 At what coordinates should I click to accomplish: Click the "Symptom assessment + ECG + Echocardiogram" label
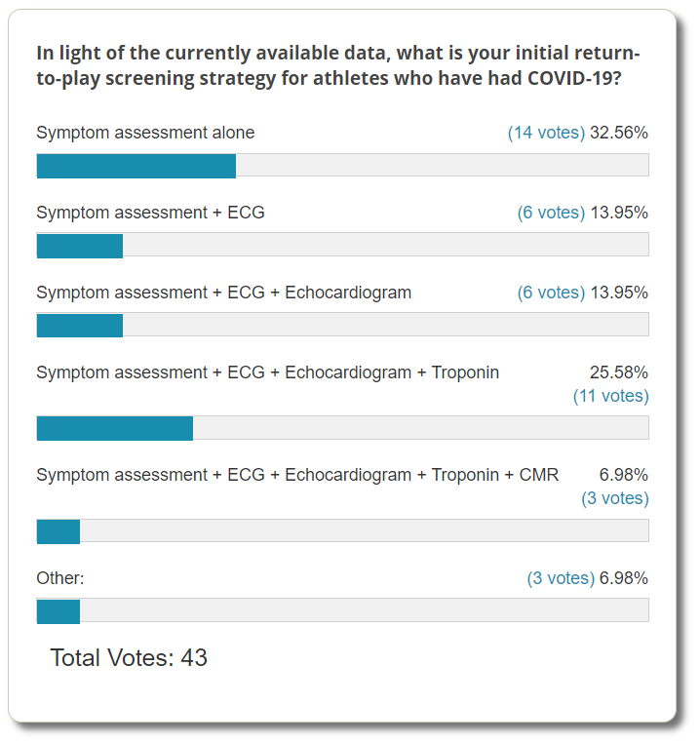tap(223, 293)
